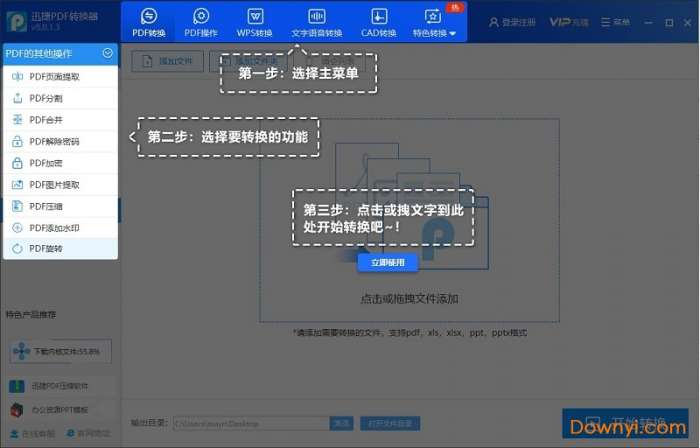700x448 pixels.
Task: Choose PDF添加水印 in the sidebar
Action: click(x=60, y=228)
